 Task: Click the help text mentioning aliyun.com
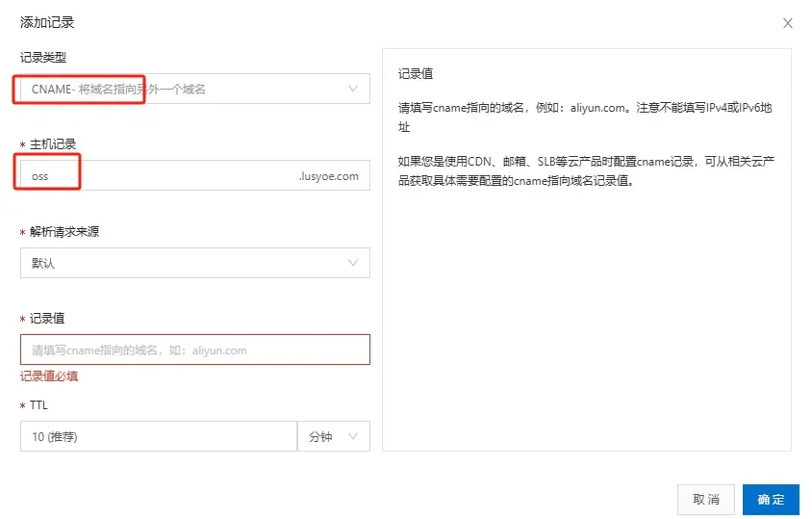tap(585, 117)
